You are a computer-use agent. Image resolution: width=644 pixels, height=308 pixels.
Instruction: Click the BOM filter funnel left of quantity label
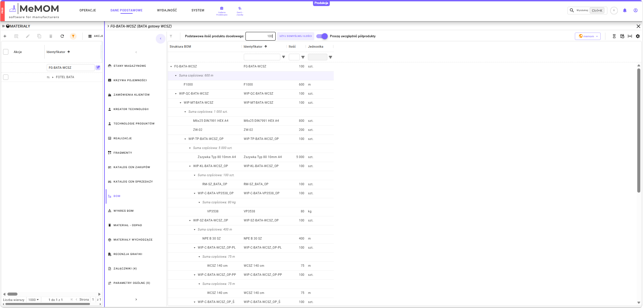[171, 36]
